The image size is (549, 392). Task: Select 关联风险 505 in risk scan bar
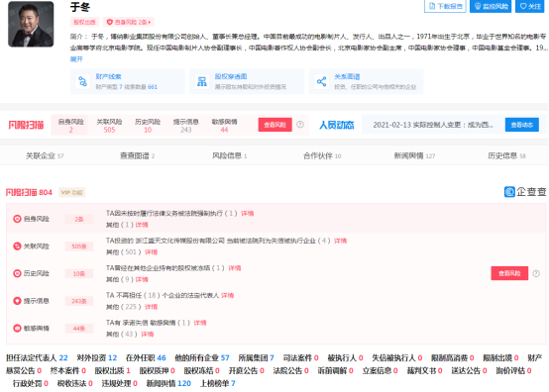click(109, 126)
